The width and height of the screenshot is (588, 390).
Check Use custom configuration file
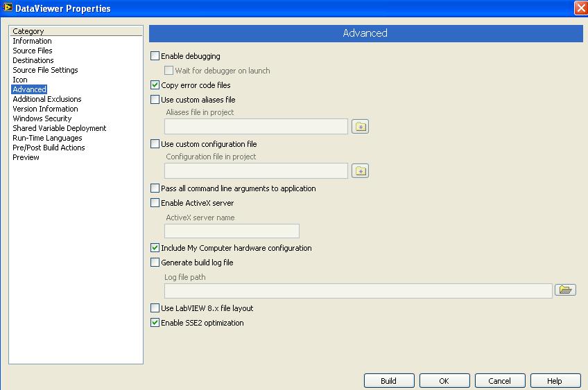click(x=155, y=144)
